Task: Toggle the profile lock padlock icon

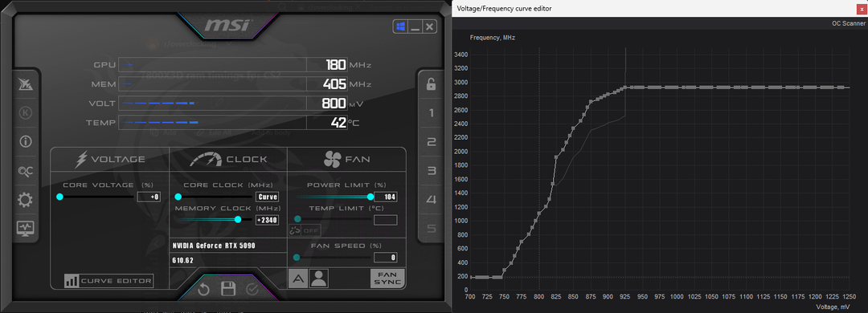Action: tap(432, 84)
